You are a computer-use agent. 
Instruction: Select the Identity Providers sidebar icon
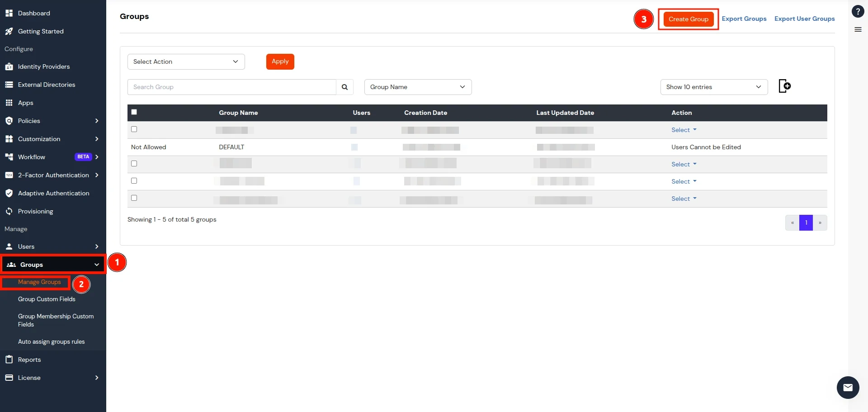tap(9, 66)
